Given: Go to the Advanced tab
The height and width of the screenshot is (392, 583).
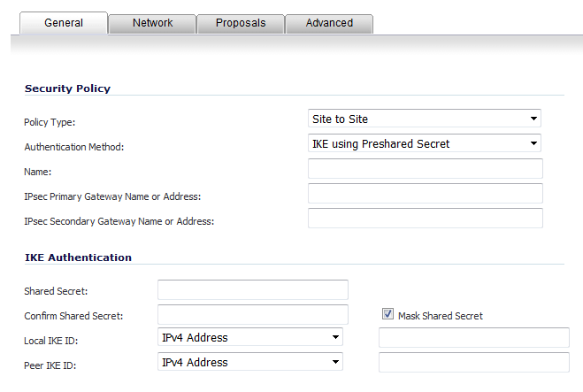Looking at the screenshot, I should coord(329,24).
